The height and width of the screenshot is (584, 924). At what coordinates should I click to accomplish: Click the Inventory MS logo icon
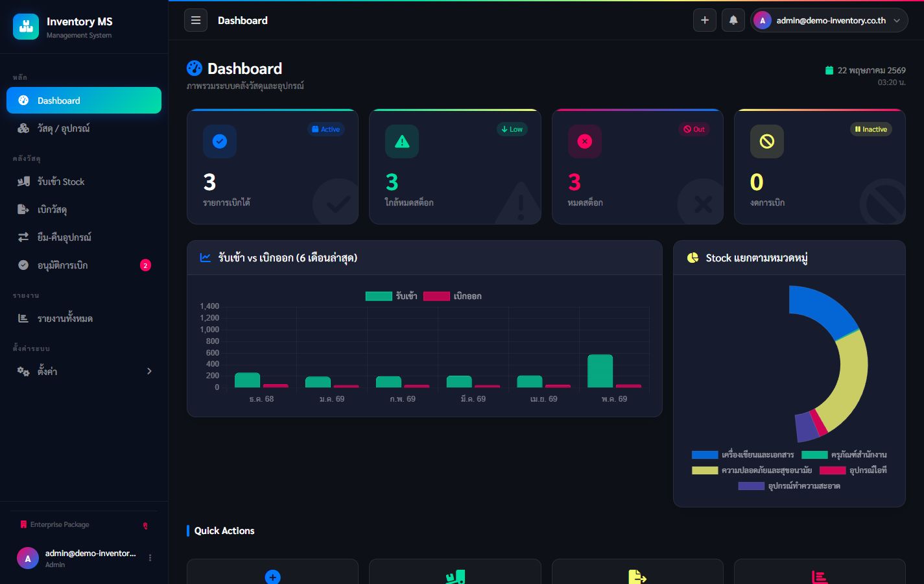[x=26, y=27]
